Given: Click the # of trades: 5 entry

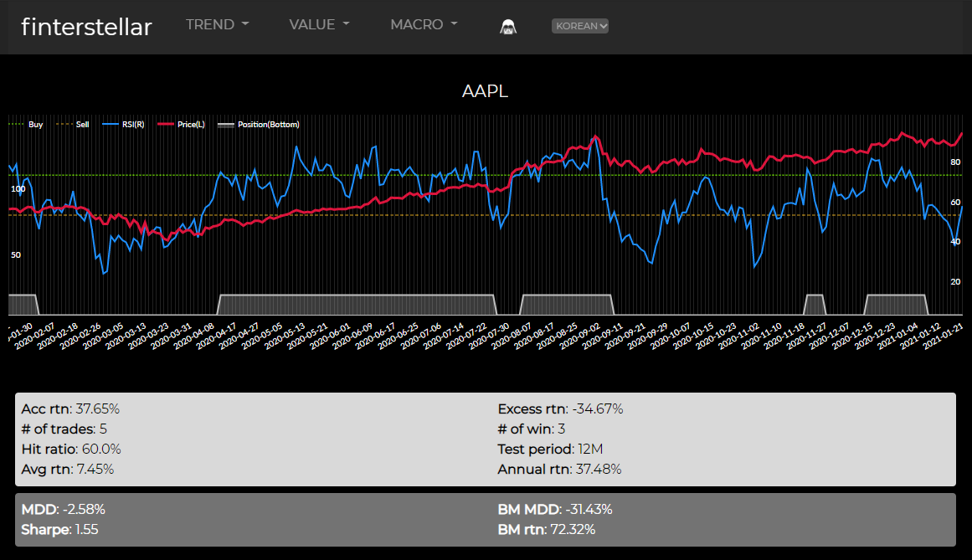Looking at the screenshot, I should (x=64, y=429).
